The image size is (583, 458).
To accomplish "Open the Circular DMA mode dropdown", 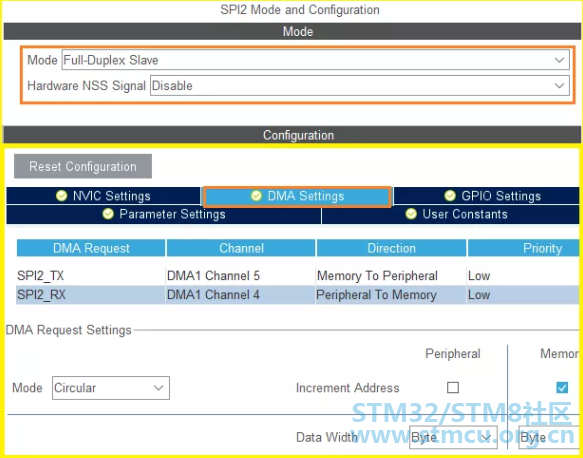I will pos(111,388).
